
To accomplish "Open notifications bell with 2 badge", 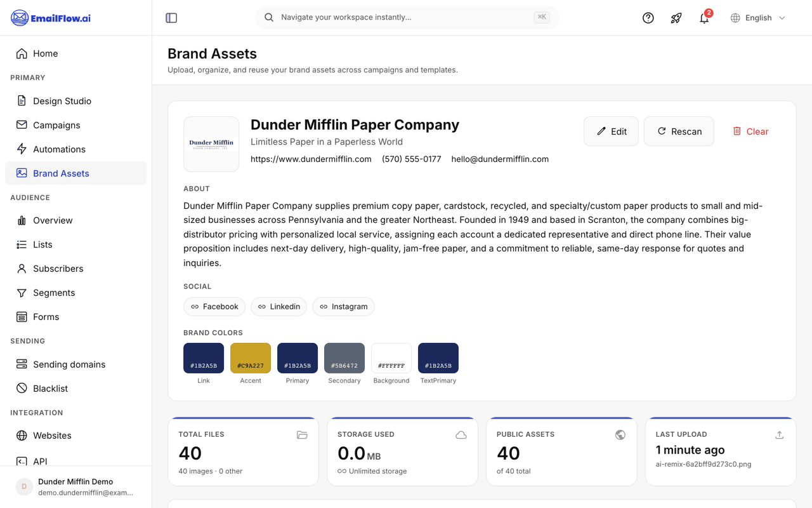I will [704, 18].
